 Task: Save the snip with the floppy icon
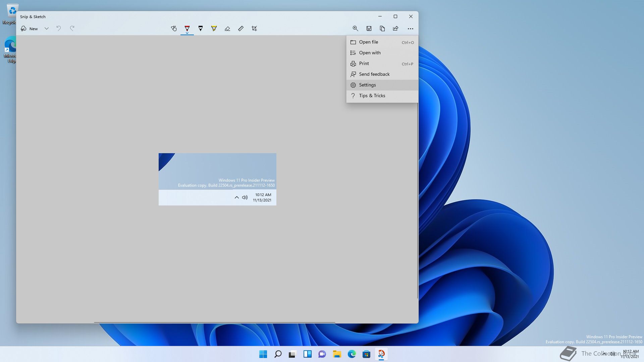369,28
